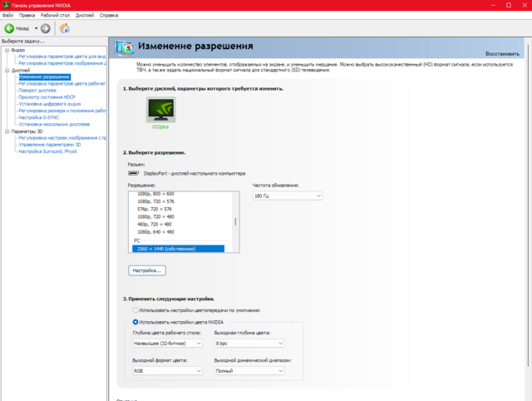Image resolution: width=532 pixels, height=401 pixels.
Task: Click the 'Настройка...' button
Action: pos(147,270)
